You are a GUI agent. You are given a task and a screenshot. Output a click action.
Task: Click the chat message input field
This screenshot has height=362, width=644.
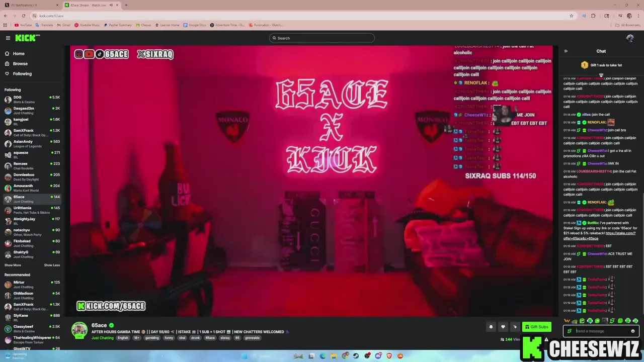(x=602, y=331)
